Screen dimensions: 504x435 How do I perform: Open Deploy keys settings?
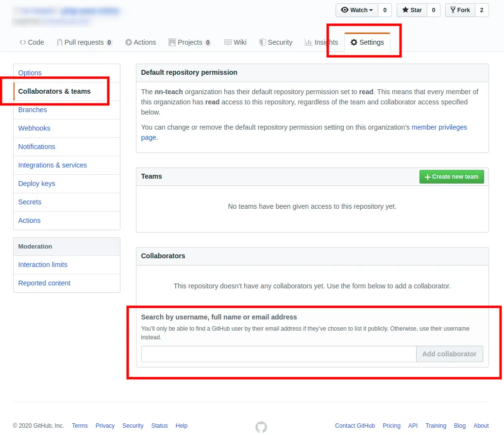(36, 184)
